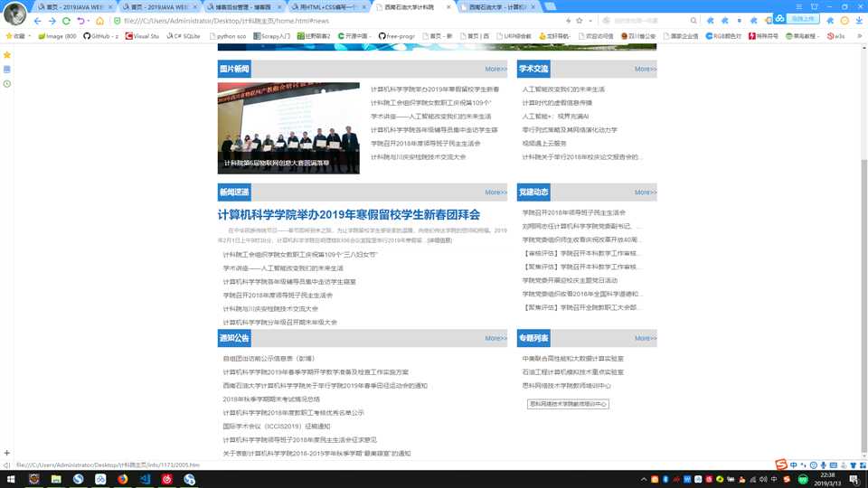Open headline 计算机科学学院举办2019年寒假留校学生新春团拜会

click(x=349, y=214)
